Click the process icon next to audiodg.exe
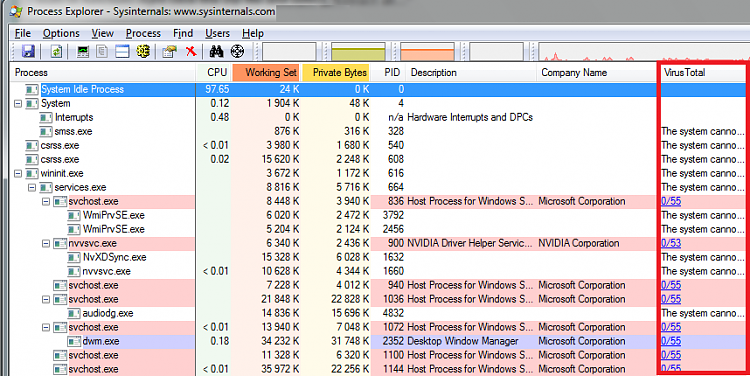Screen dimensions: 750x376 (74, 314)
